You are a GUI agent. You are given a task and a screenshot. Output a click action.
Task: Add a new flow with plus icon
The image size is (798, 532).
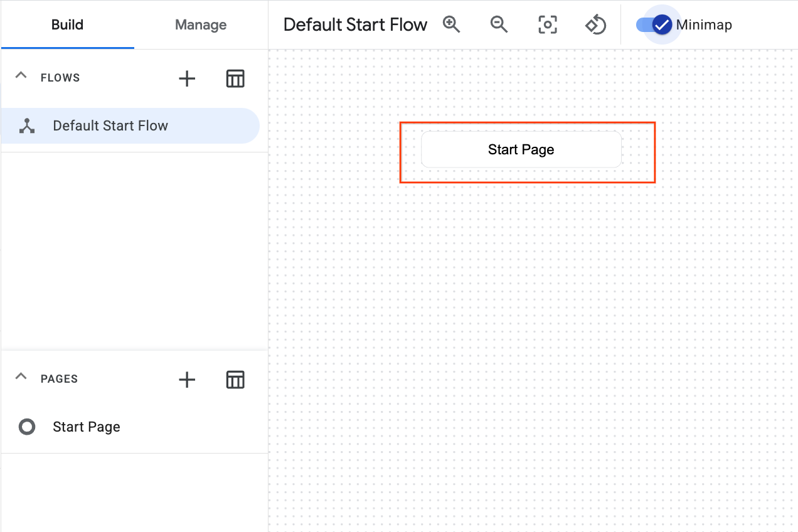(187, 78)
